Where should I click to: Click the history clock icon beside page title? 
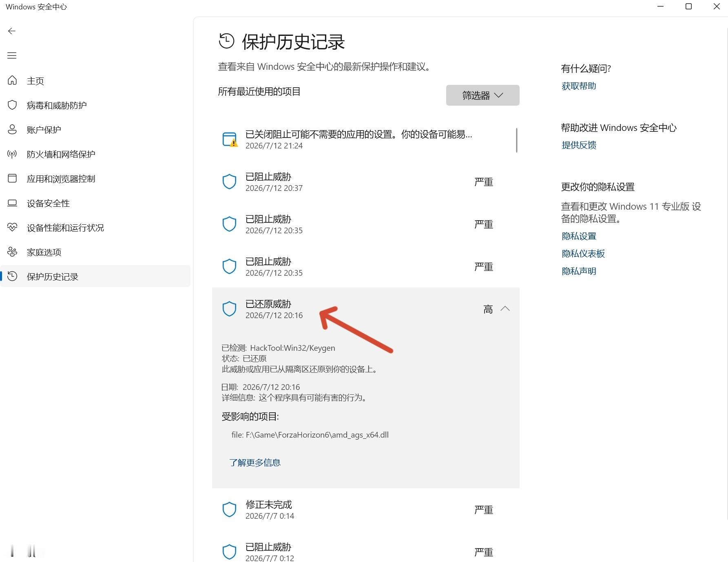[x=226, y=41]
